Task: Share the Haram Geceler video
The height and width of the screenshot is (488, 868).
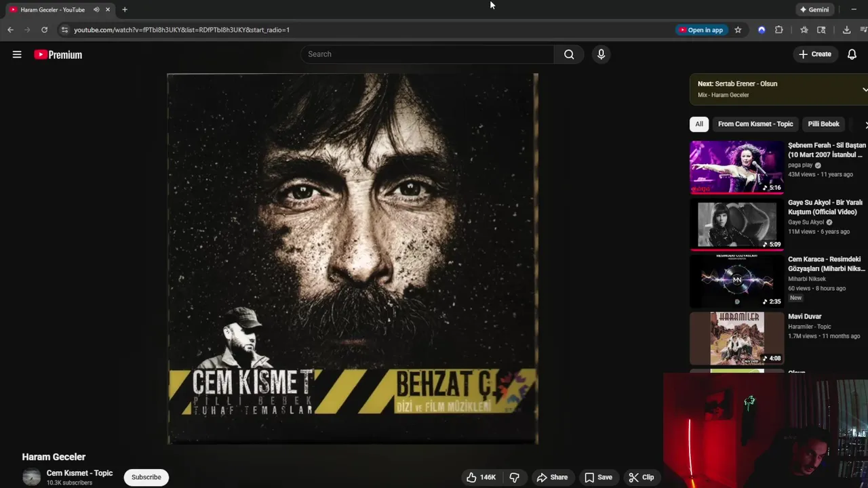Action: tap(552, 477)
